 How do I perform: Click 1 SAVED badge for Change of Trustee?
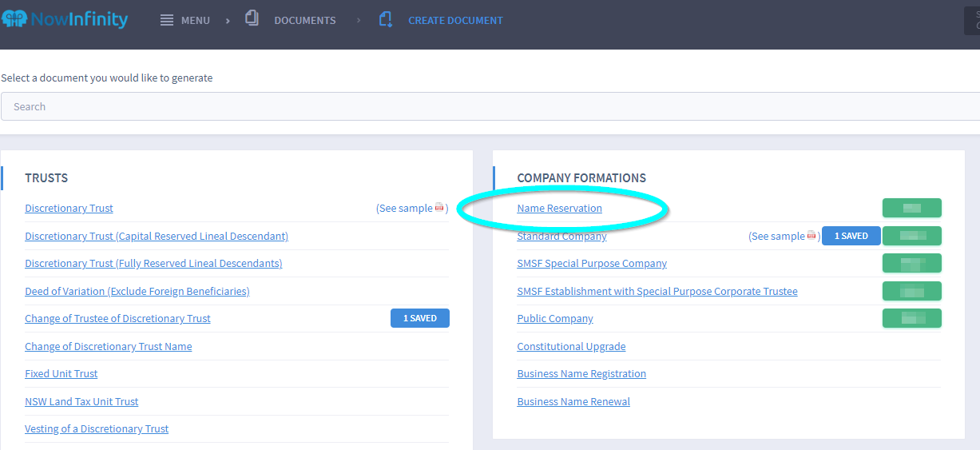(x=420, y=318)
